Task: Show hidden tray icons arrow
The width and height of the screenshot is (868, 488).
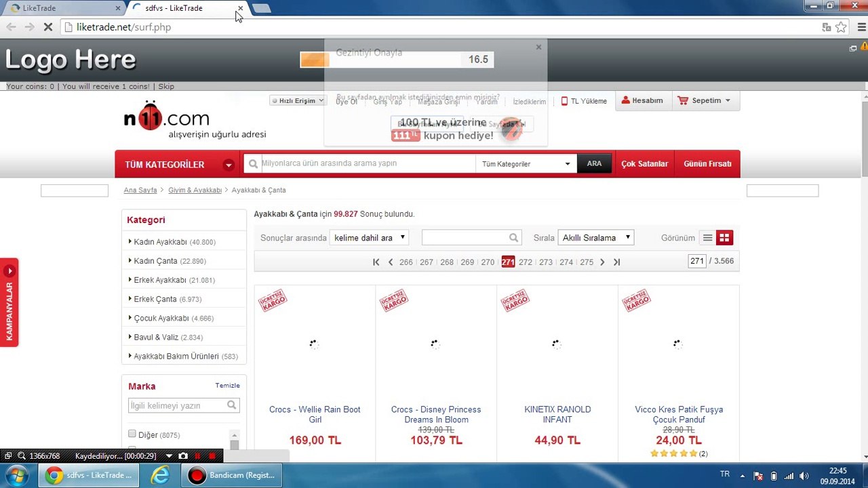Action: tap(743, 476)
